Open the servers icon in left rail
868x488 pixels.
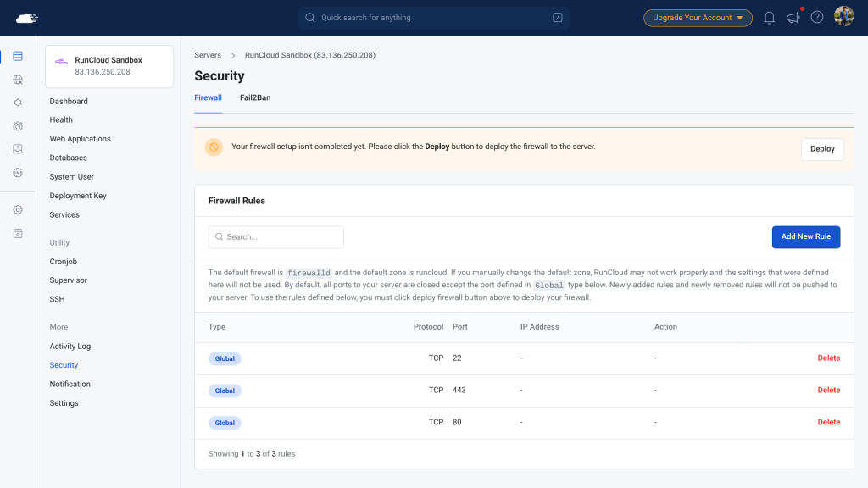[18, 57]
